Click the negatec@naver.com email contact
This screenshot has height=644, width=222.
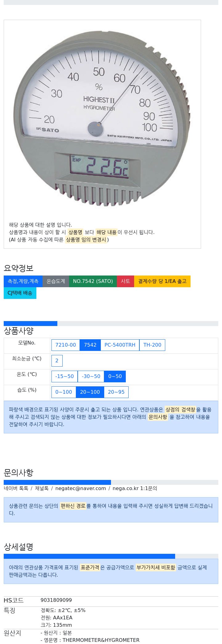click(80, 489)
